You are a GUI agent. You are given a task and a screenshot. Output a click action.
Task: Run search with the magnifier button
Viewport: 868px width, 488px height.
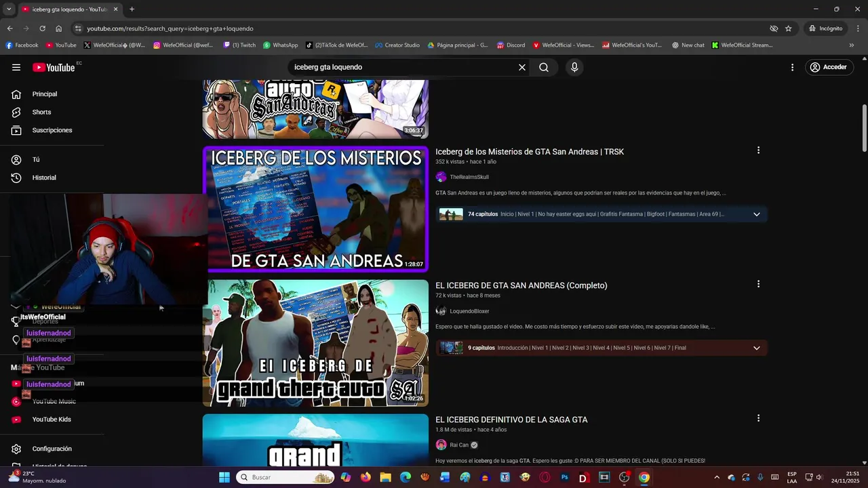tap(544, 67)
